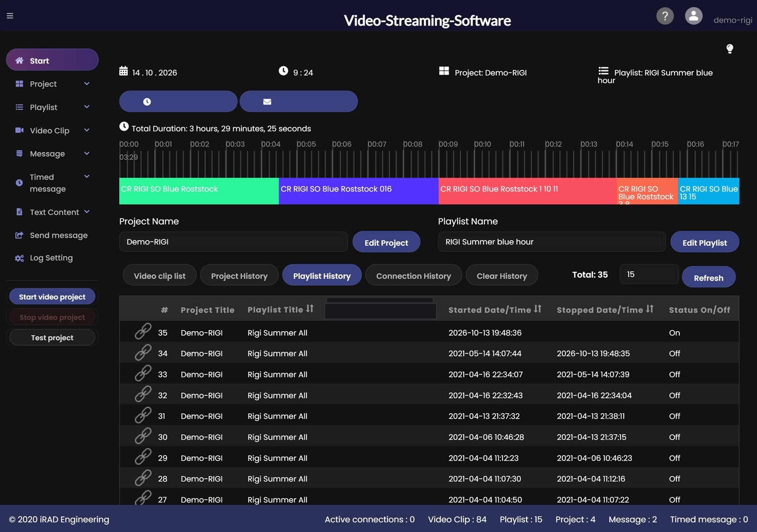
Task: Expand the Video Clip menu chevron
Action: pyautogui.click(x=87, y=130)
